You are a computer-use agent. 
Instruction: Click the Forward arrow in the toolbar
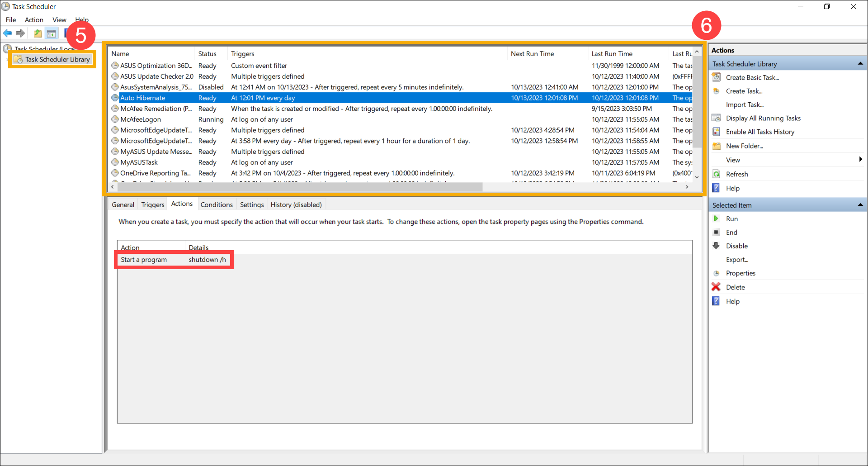pos(20,33)
